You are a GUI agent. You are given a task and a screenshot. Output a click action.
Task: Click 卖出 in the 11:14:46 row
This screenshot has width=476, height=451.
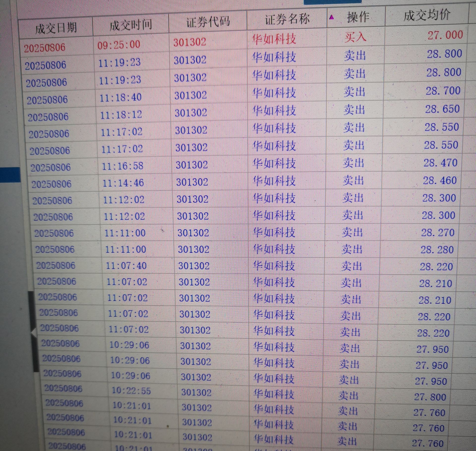pyautogui.click(x=354, y=181)
